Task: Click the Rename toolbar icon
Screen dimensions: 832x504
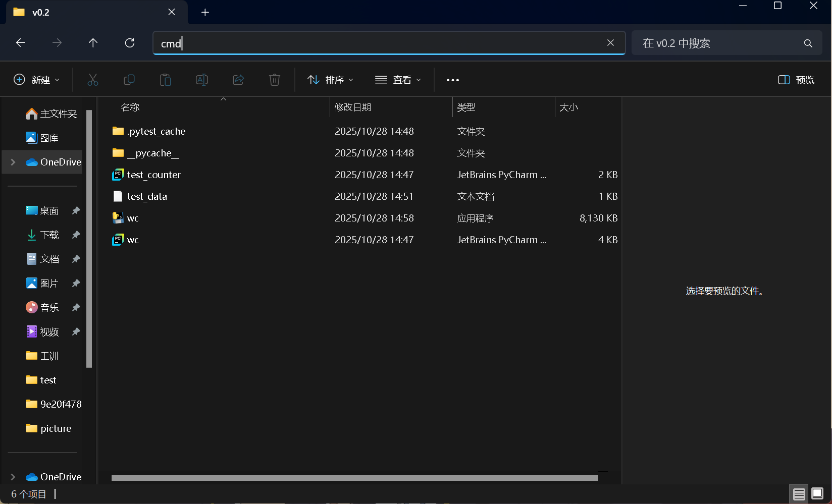Action: pyautogui.click(x=202, y=80)
